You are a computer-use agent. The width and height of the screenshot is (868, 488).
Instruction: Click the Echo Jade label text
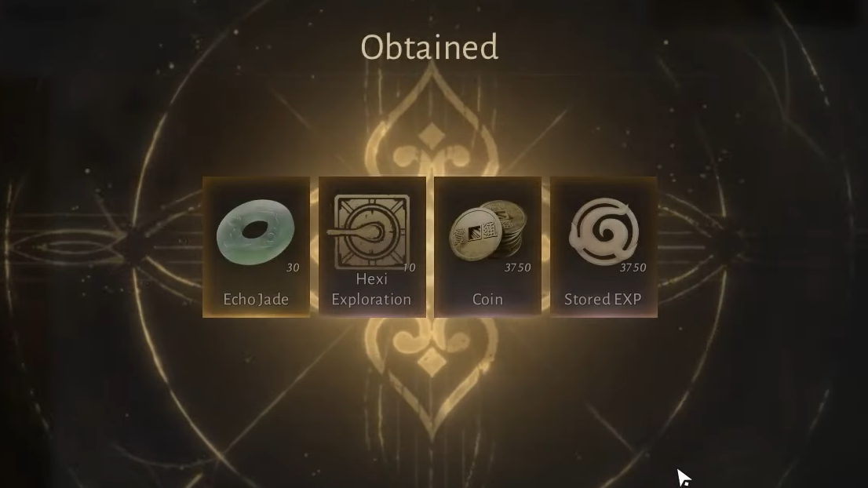pyautogui.click(x=256, y=300)
